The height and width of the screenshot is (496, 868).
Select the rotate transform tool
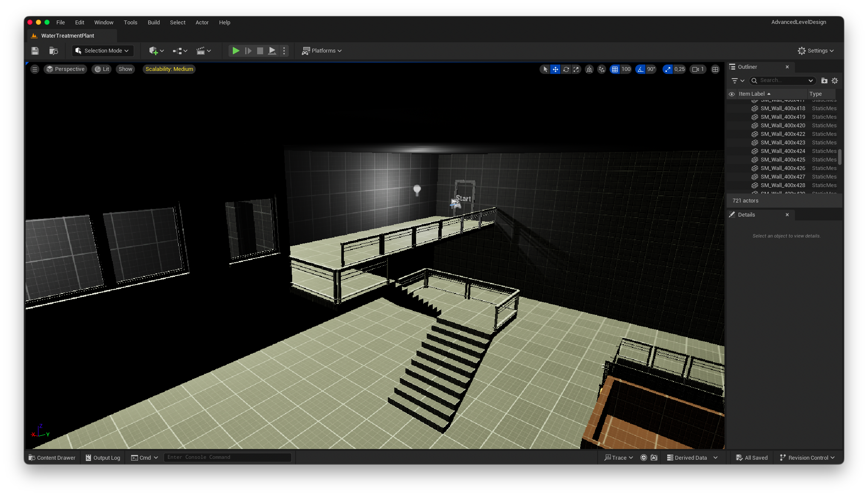(x=566, y=69)
